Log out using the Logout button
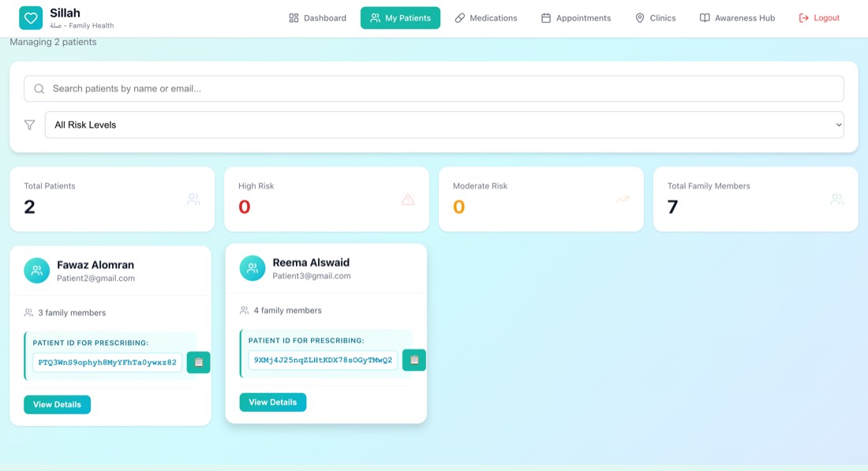Viewport: 868px width, 471px height. tap(819, 17)
